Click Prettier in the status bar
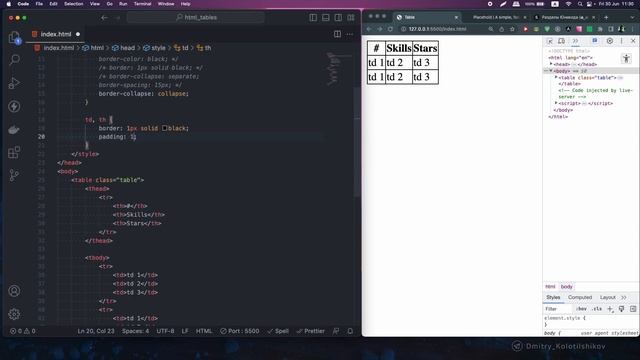Screen dimensions: 640x360 point(311,331)
